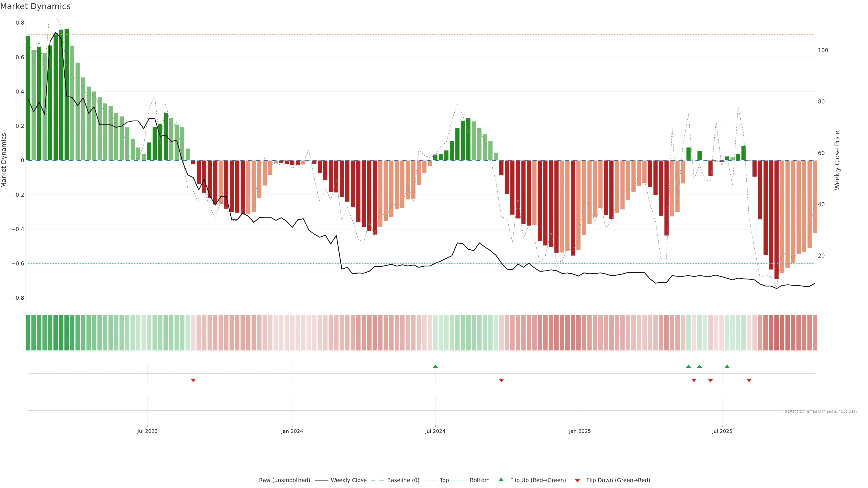
Task: Click the red triangle icon in the legend
Action: [577, 480]
